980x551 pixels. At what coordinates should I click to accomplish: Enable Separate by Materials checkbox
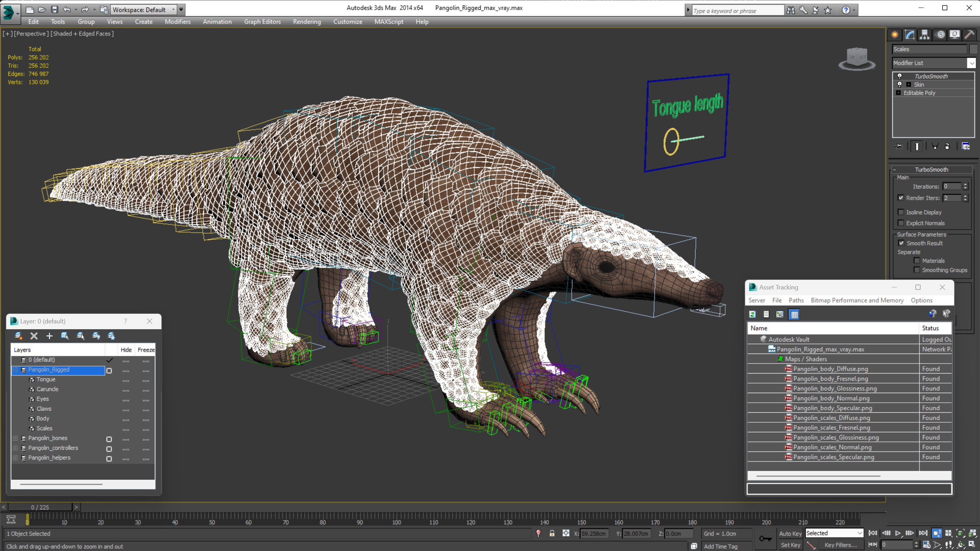pyautogui.click(x=916, y=261)
